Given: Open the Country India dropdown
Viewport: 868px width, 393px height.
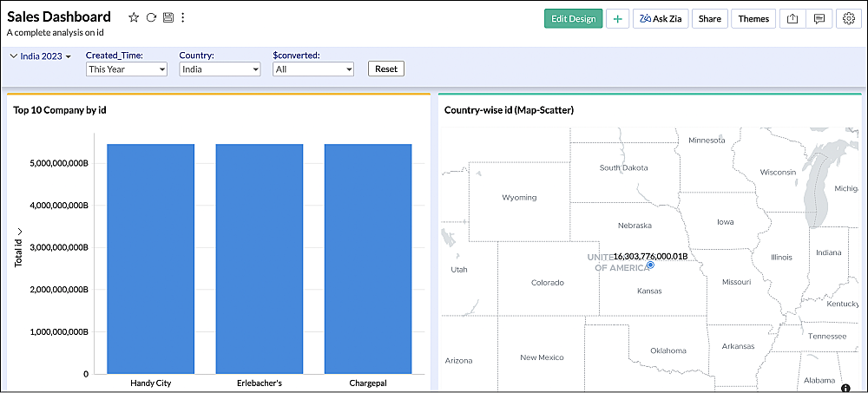Looking at the screenshot, I should 220,69.
